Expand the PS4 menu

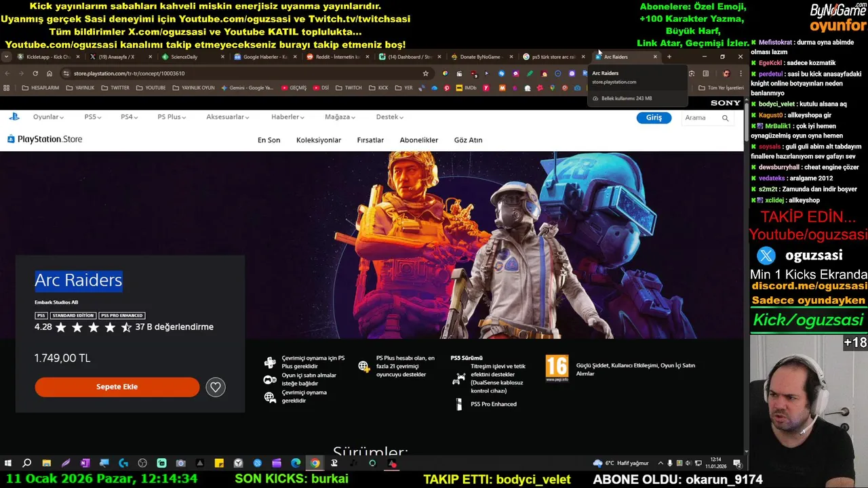pos(129,117)
